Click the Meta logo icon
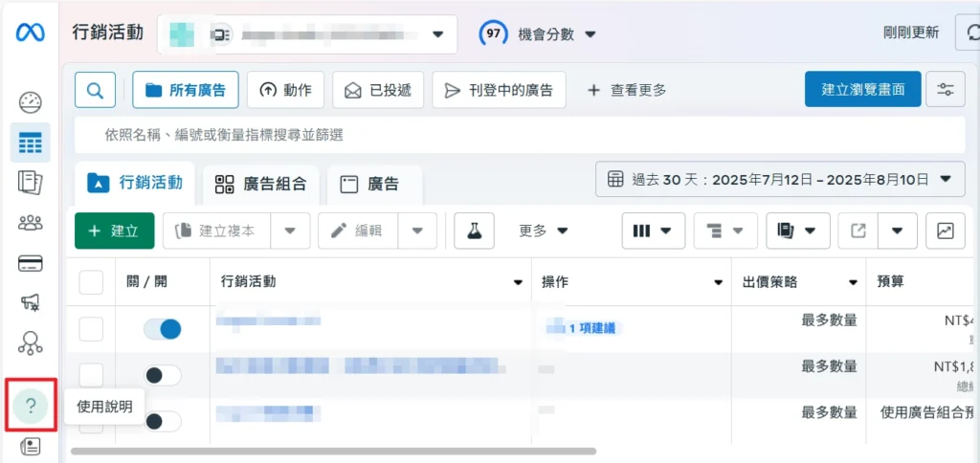This screenshot has width=980, height=463. click(30, 33)
